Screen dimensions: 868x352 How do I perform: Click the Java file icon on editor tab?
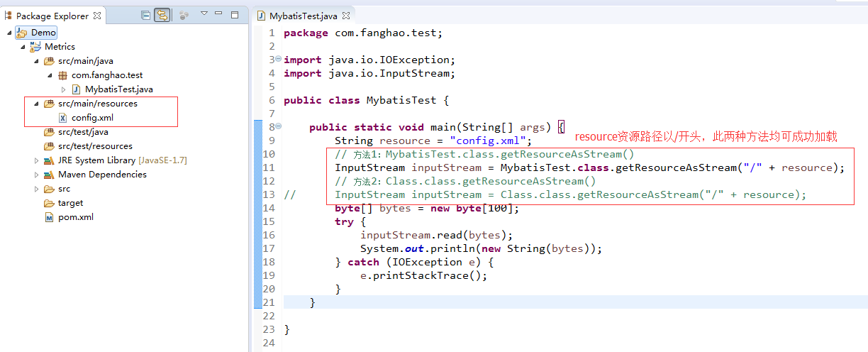262,16
